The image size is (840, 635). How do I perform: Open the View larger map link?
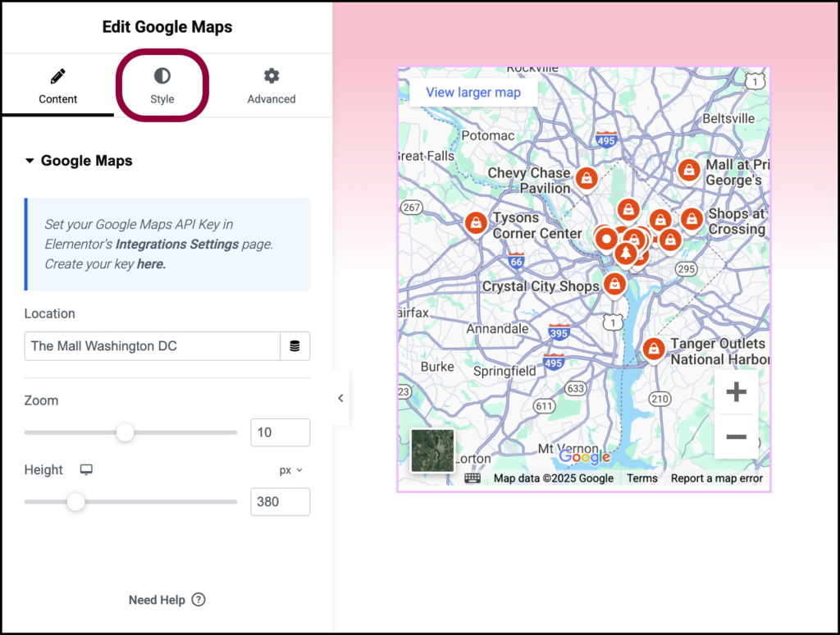click(472, 92)
